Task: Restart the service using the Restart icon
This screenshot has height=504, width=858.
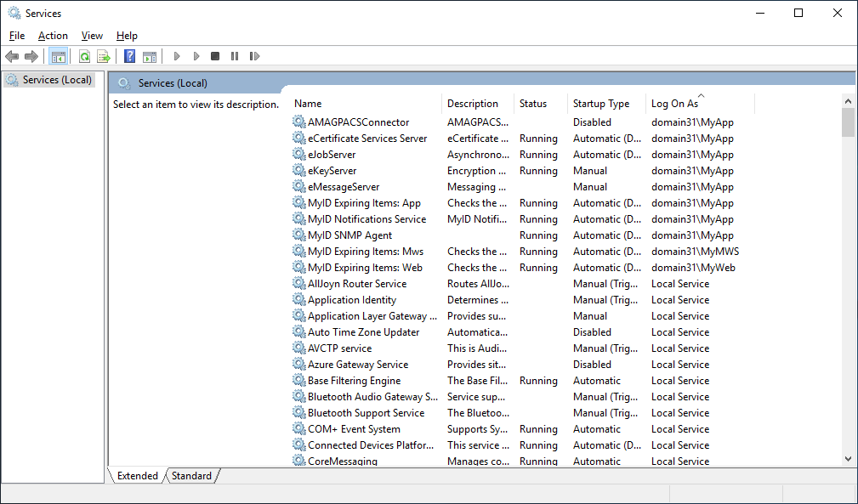Action: point(254,56)
